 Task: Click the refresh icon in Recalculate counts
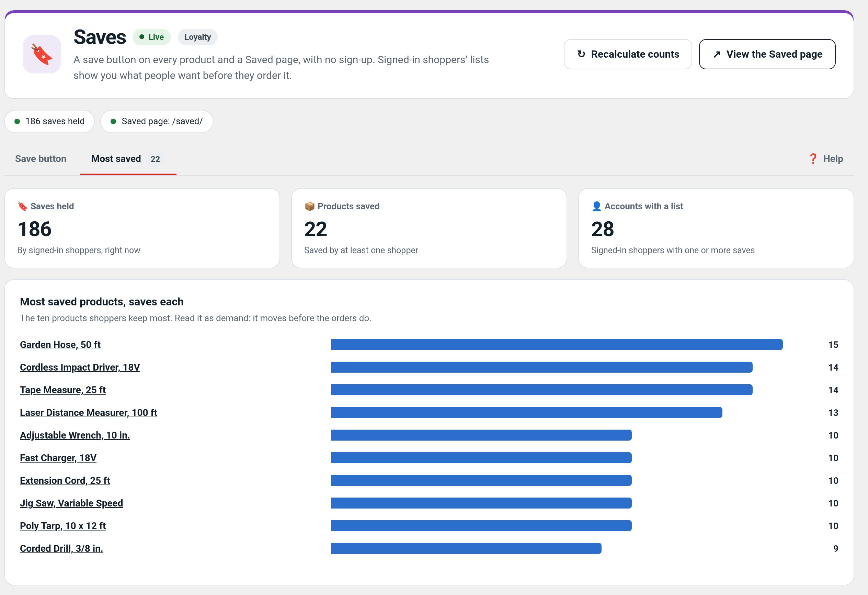pyautogui.click(x=581, y=54)
